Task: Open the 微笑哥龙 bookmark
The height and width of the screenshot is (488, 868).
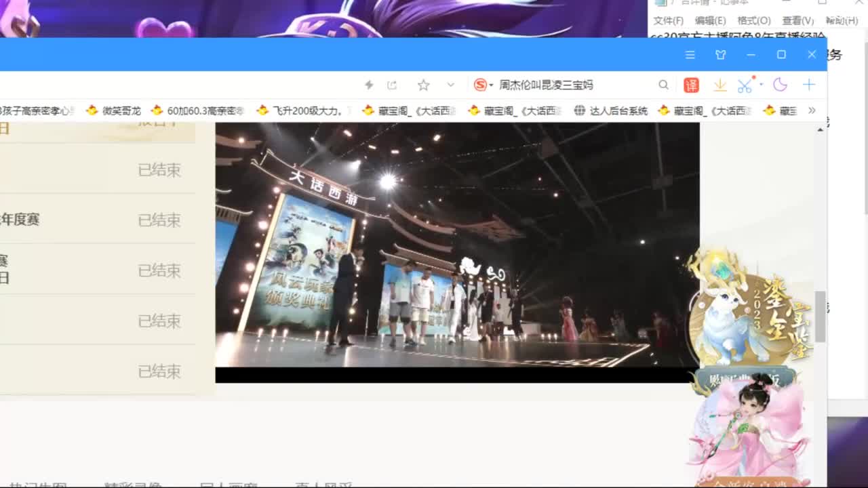Action: 113,110
